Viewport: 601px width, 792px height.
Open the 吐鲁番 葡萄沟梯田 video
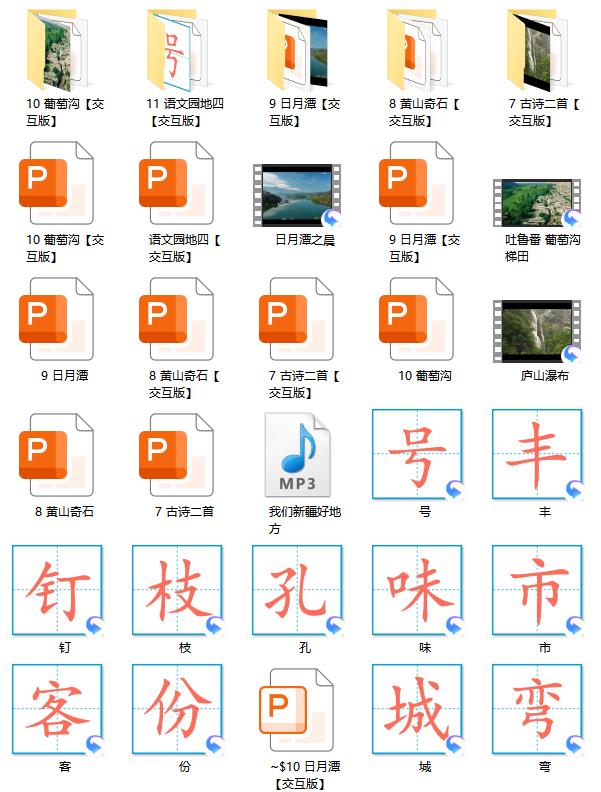(x=537, y=201)
